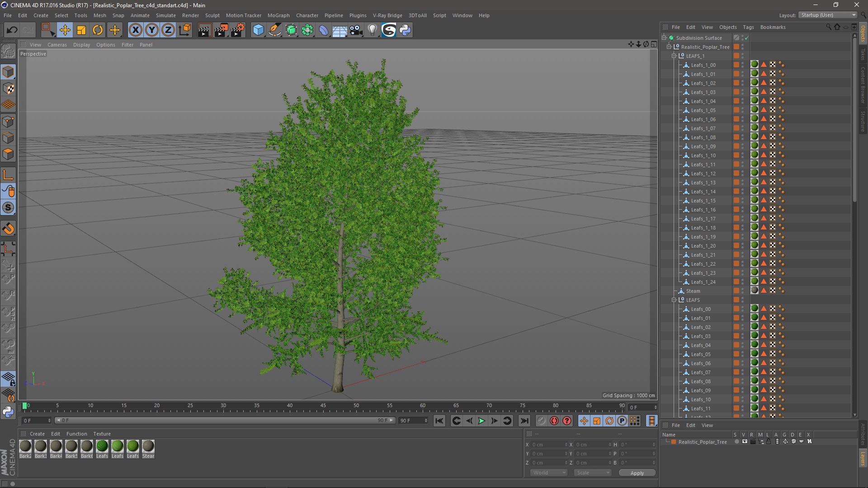Open the viewport Cameras menu
Viewport: 868px width, 488px height.
57,45
